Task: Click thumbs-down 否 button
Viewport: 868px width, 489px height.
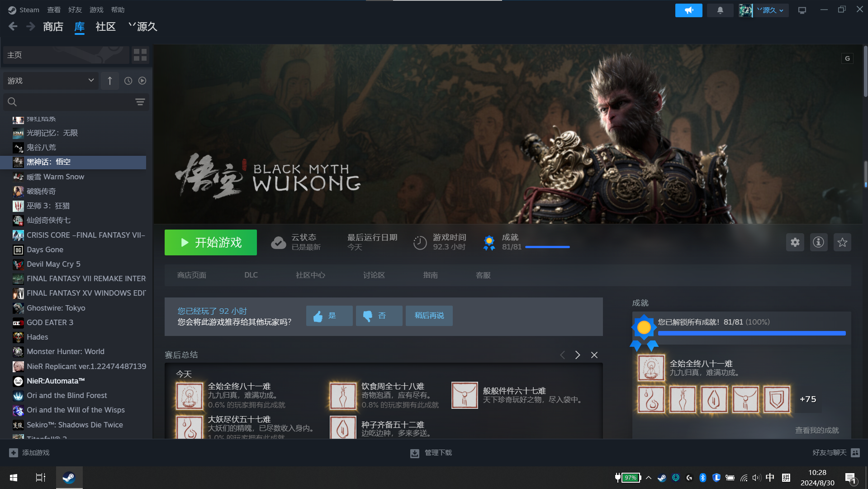Action: click(x=379, y=316)
